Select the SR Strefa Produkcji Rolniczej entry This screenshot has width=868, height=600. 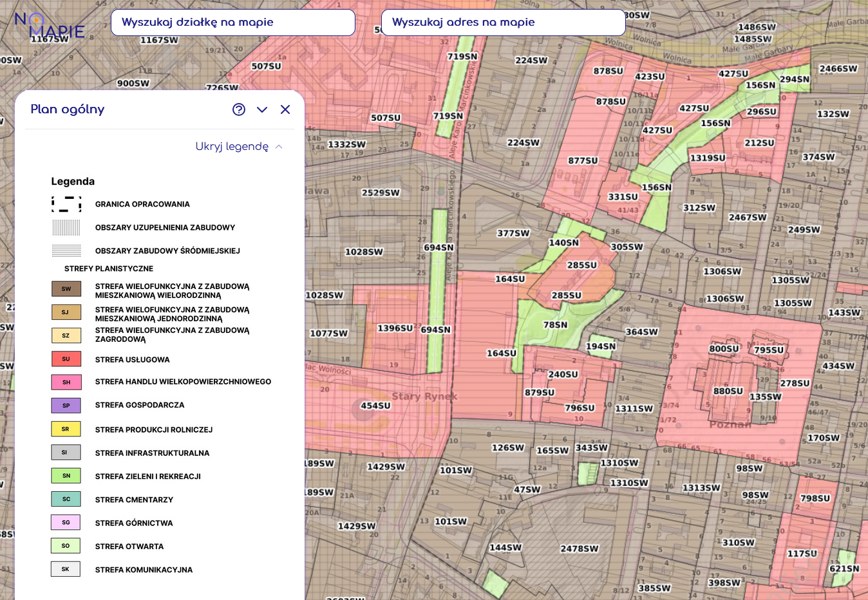tap(65, 429)
